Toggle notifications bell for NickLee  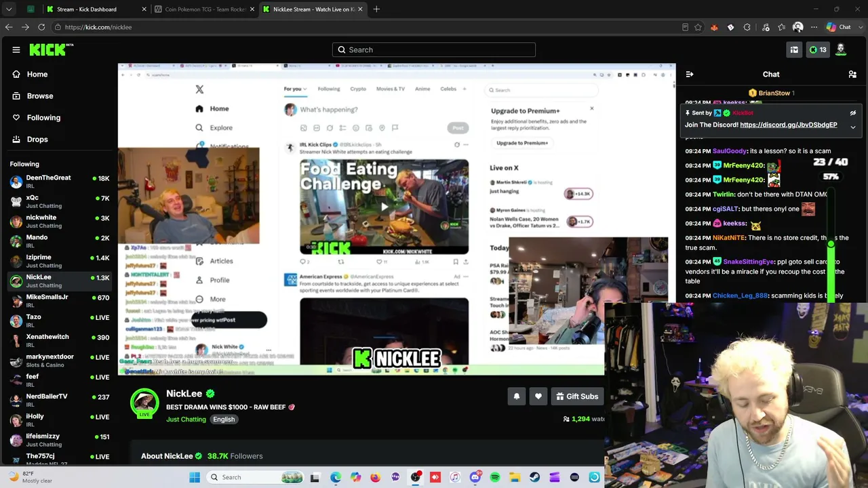517,396
